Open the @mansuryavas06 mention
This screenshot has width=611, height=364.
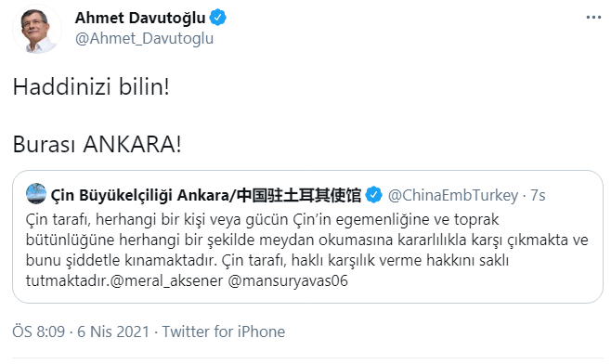tap(288, 280)
